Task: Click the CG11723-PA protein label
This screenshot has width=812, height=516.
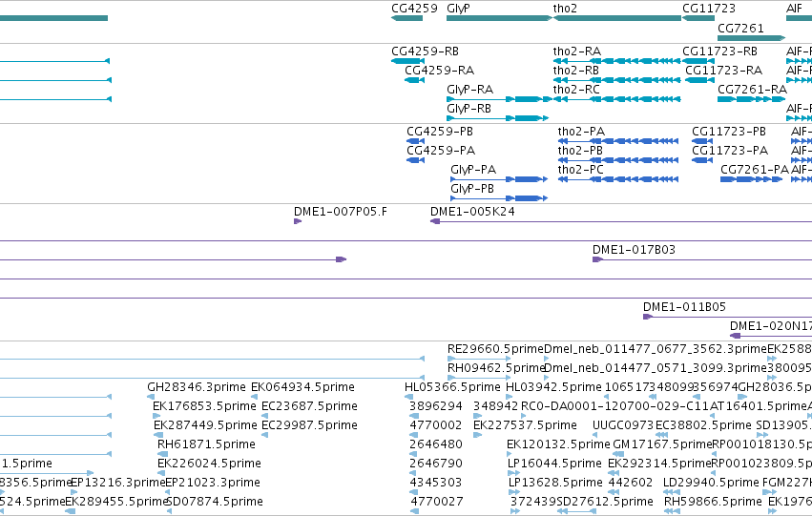Action: click(x=730, y=151)
